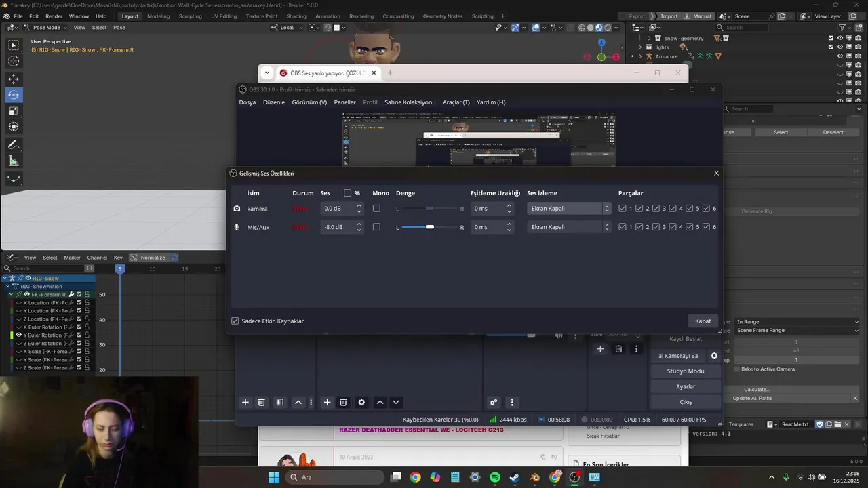This screenshot has width=868, height=488.
Task: Open Scene Frame Range dropdown
Action: [x=797, y=331]
